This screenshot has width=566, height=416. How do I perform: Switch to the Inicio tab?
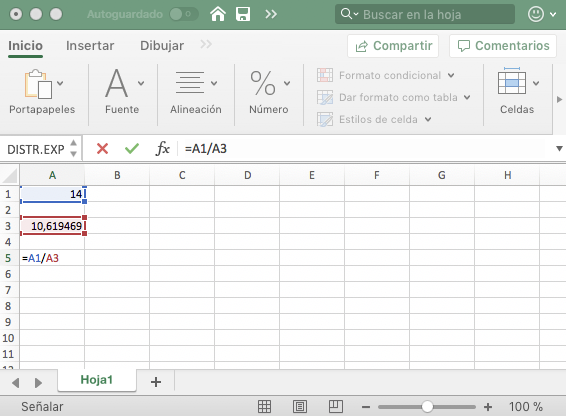click(x=25, y=46)
